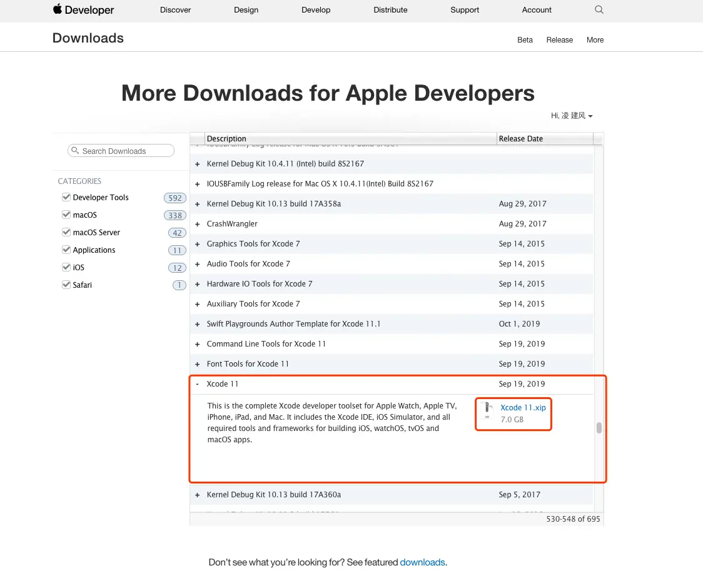The width and height of the screenshot is (703, 588).
Task: Toggle the macOS category checkbox
Action: (66, 215)
